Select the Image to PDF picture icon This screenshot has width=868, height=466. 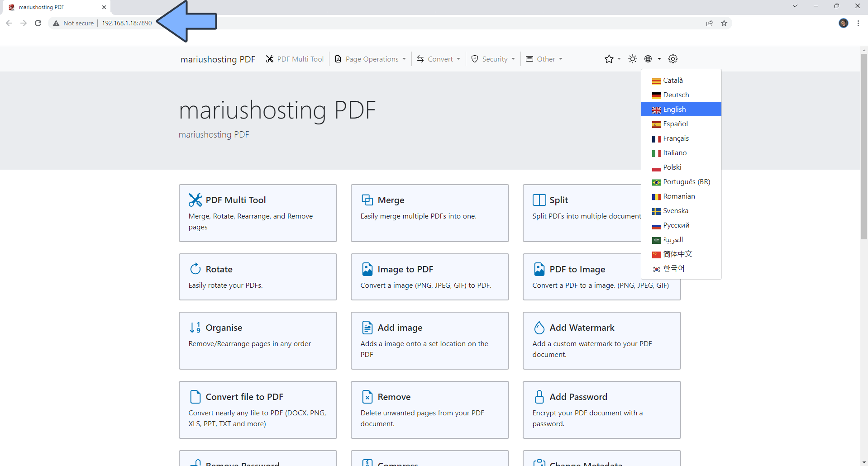pyautogui.click(x=367, y=268)
